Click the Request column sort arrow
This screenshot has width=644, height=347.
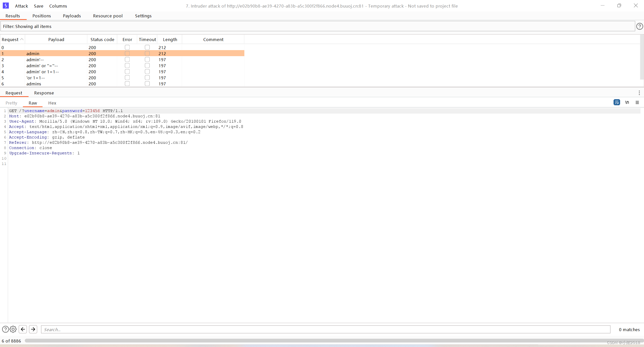point(22,39)
